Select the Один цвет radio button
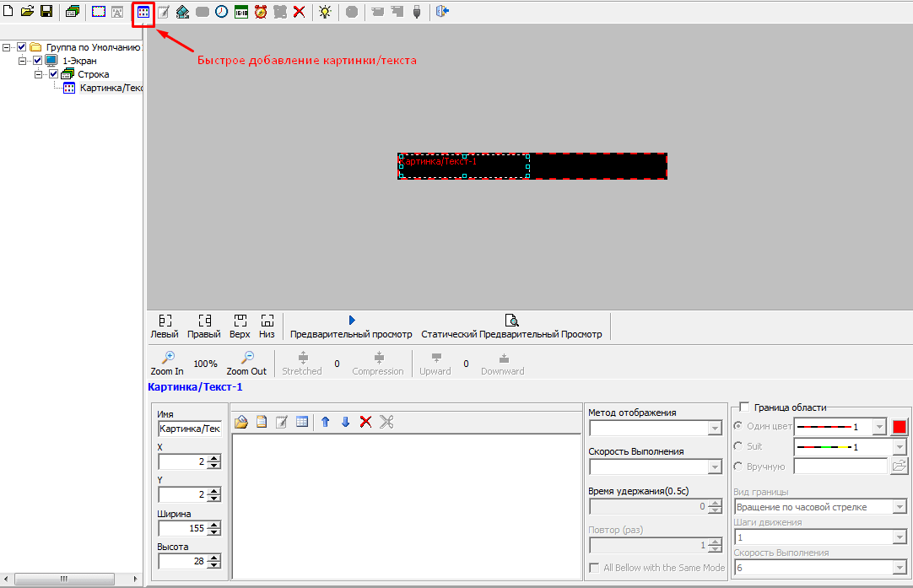913x588 pixels. pos(738,426)
